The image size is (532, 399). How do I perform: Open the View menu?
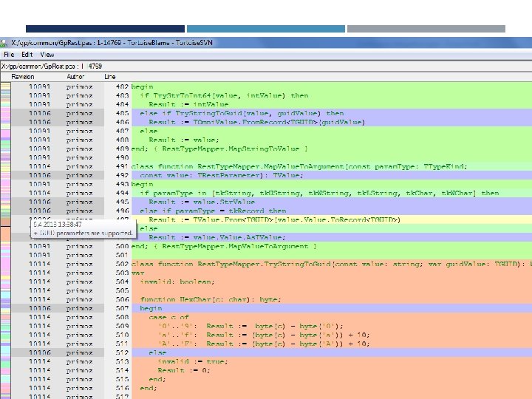point(47,55)
